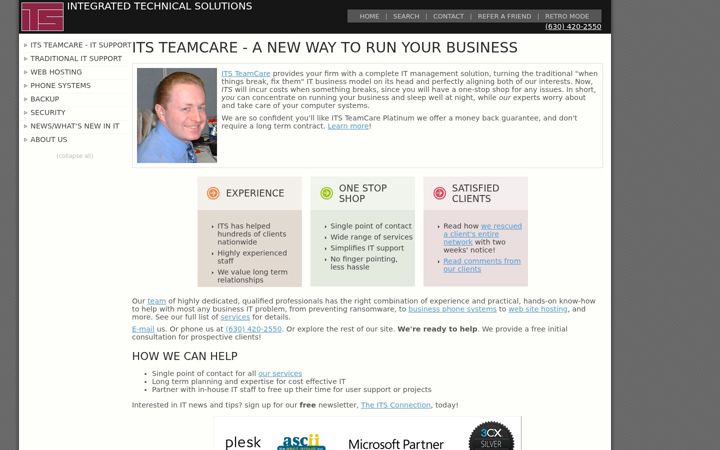Click the E-mail link

tap(143, 329)
